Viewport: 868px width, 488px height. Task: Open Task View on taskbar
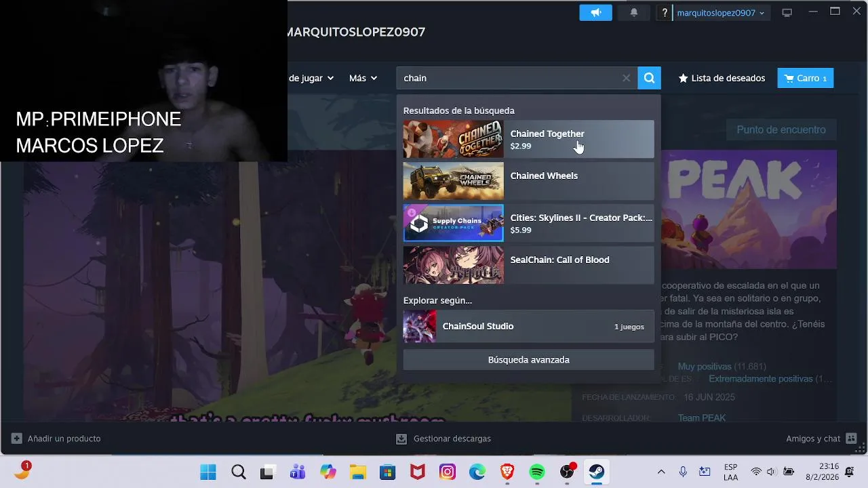268,472
